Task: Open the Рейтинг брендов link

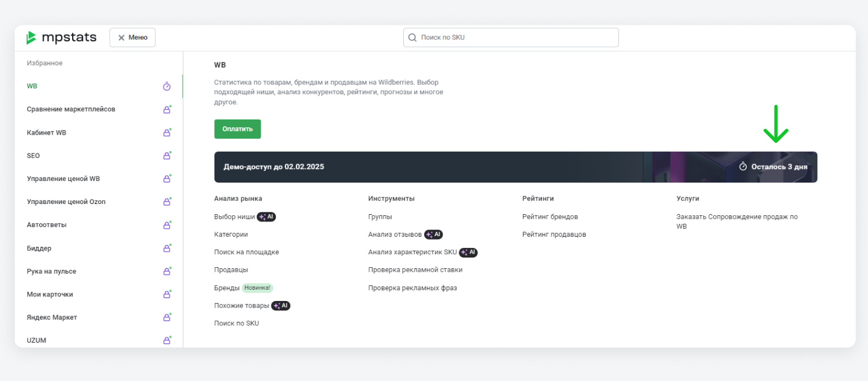Action: [550, 217]
